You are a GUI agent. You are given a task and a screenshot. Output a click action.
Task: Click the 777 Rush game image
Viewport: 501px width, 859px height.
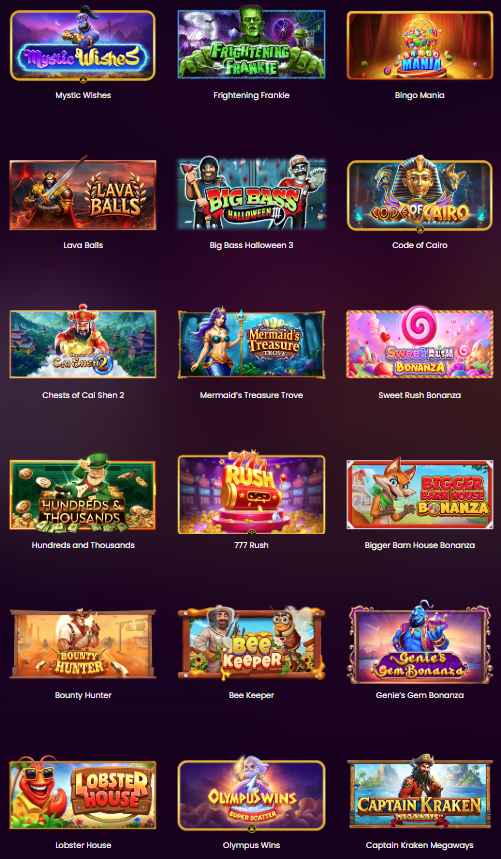click(x=251, y=494)
